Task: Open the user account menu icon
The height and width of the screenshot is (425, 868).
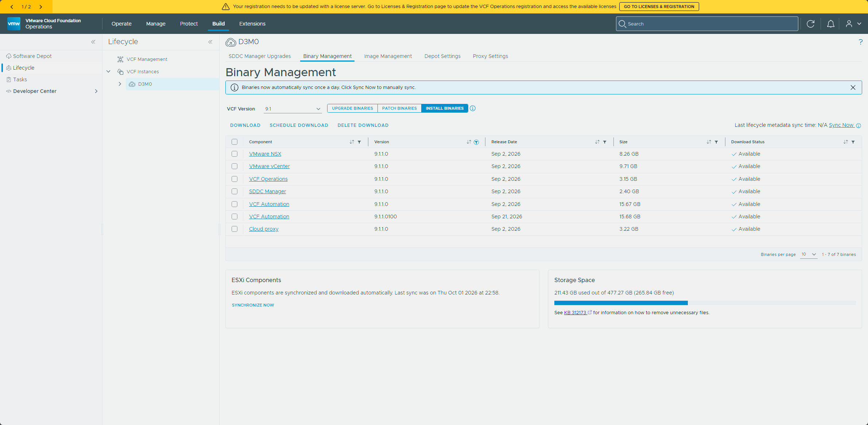Action: (x=849, y=24)
